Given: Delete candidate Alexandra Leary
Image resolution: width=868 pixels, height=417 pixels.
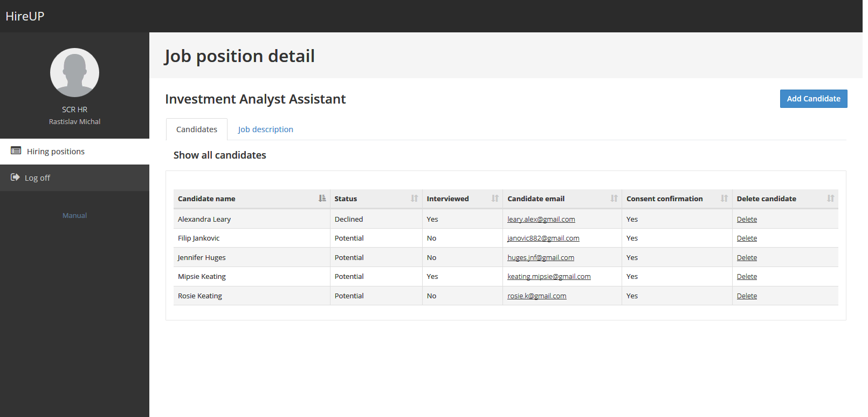Looking at the screenshot, I should point(747,220).
